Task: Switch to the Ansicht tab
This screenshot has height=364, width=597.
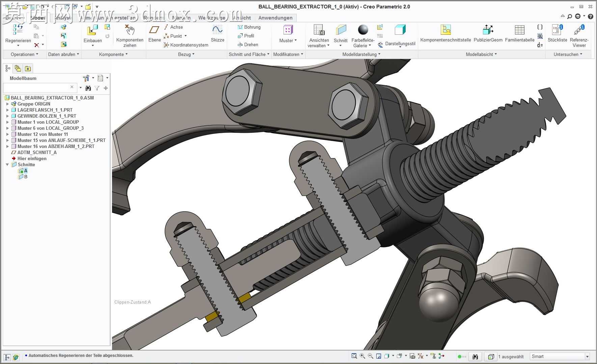Action: click(x=242, y=18)
